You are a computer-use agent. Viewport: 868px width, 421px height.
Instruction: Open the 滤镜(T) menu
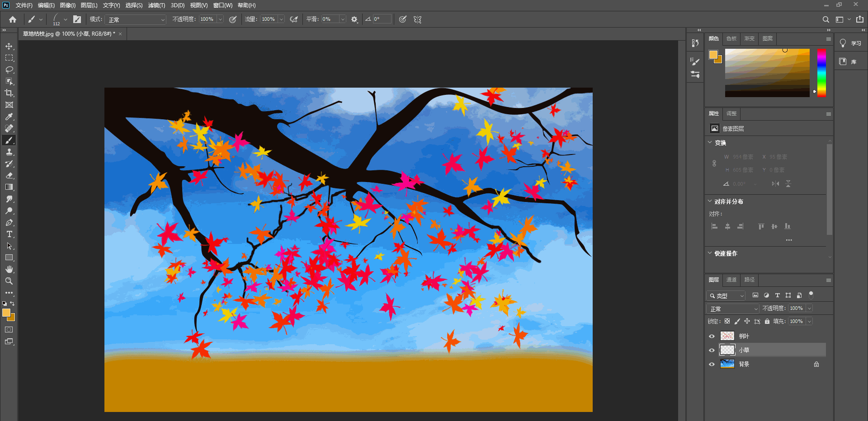coord(156,5)
